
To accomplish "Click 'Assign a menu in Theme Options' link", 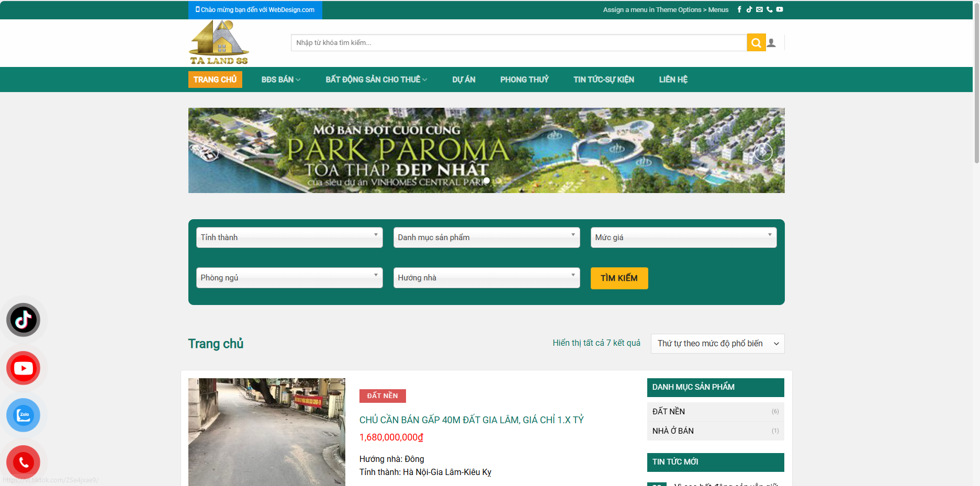I will [x=666, y=10].
